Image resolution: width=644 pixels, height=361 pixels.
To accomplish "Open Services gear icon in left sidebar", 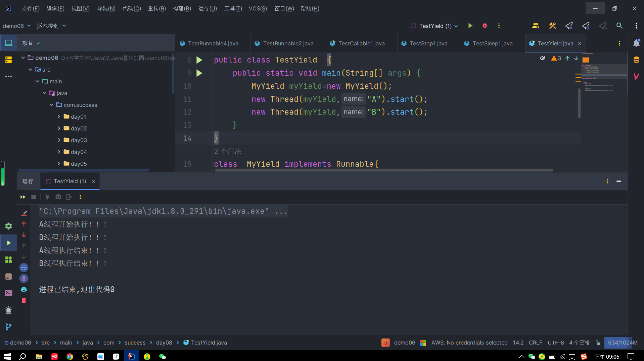I will pyautogui.click(x=8, y=226).
